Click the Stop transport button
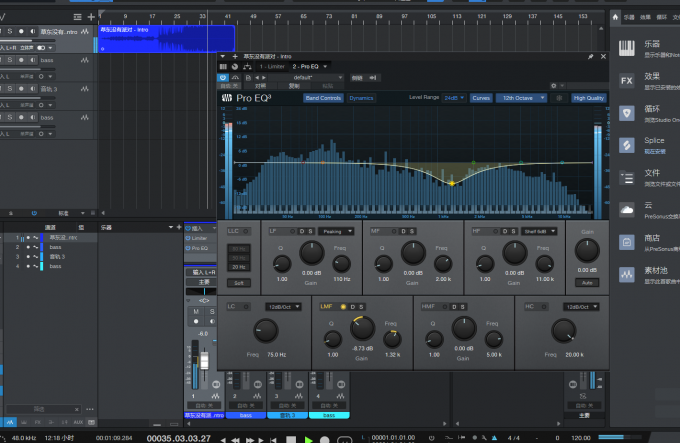Screen dimensions: 680x443 [x=291, y=439]
